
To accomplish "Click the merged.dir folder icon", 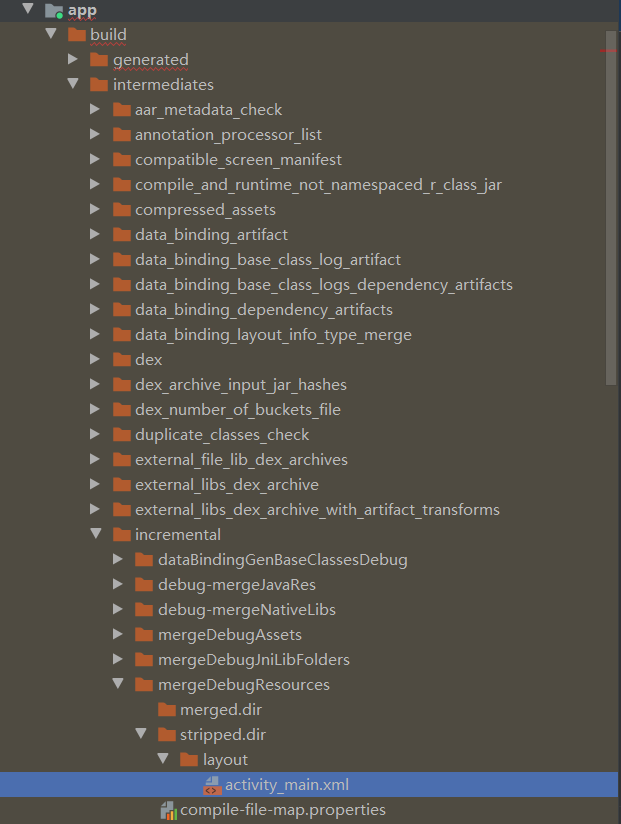I will click(167, 709).
